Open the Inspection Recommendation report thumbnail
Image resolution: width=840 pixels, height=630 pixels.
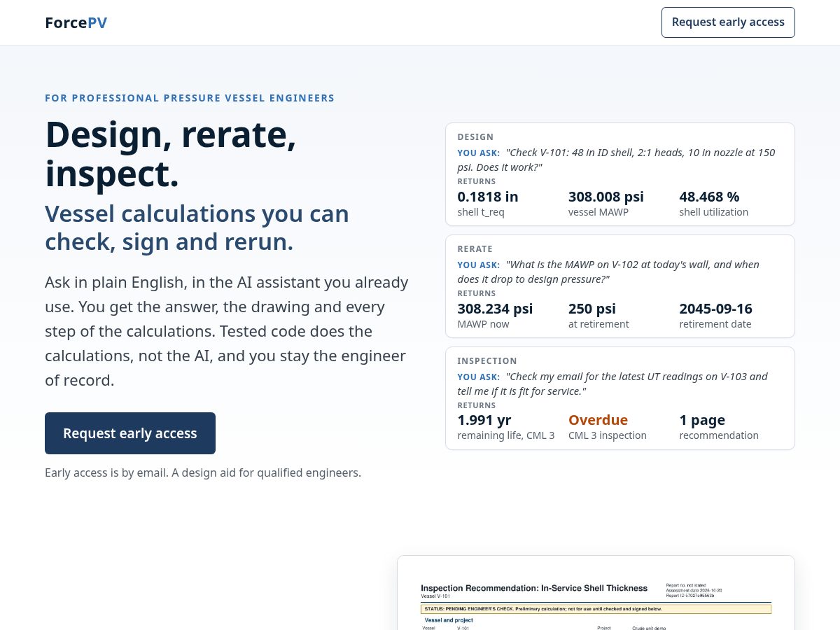point(596,593)
